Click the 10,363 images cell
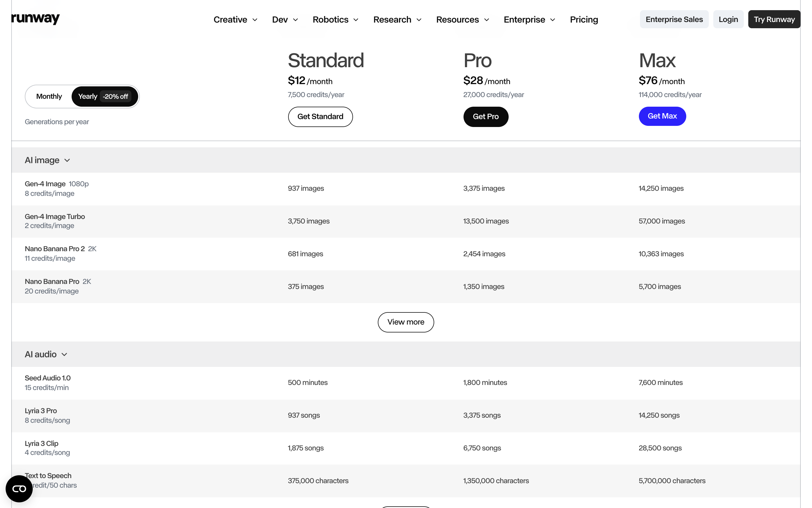 (661, 254)
